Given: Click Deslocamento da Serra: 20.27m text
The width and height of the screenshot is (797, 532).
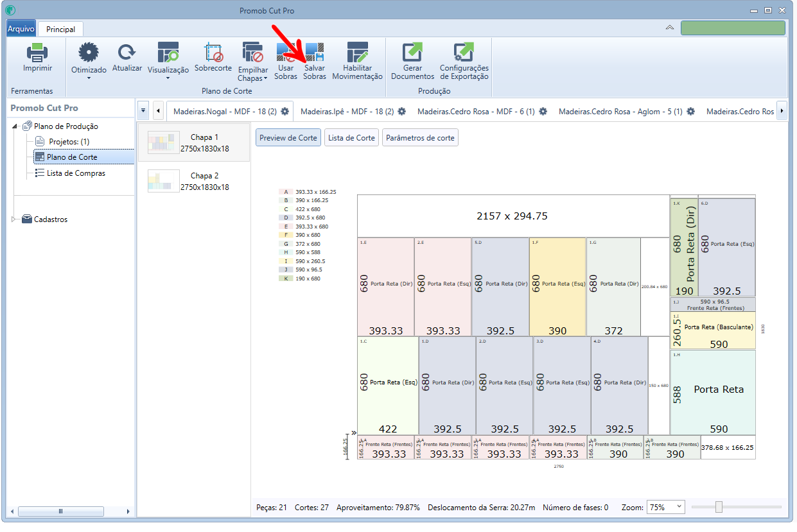Looking at the screenshot, I should 482,508.
